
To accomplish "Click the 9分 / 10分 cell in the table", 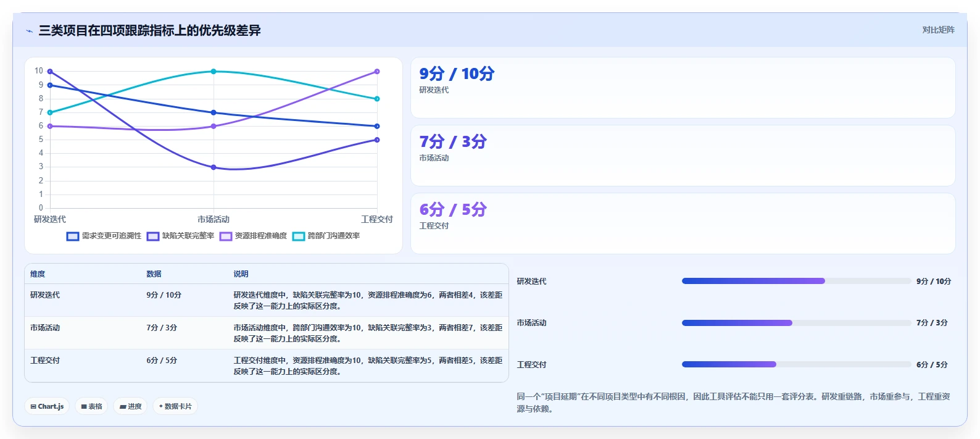I will [164, 295].
